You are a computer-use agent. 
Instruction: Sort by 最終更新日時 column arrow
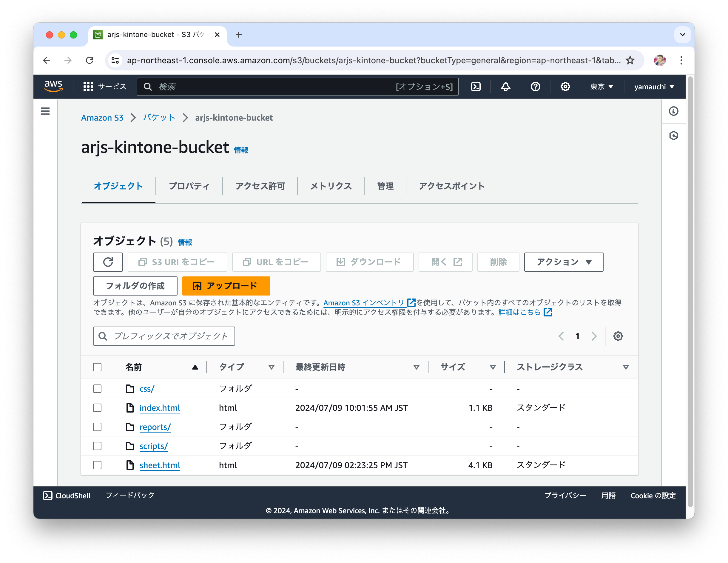click(x=416, y=367)
